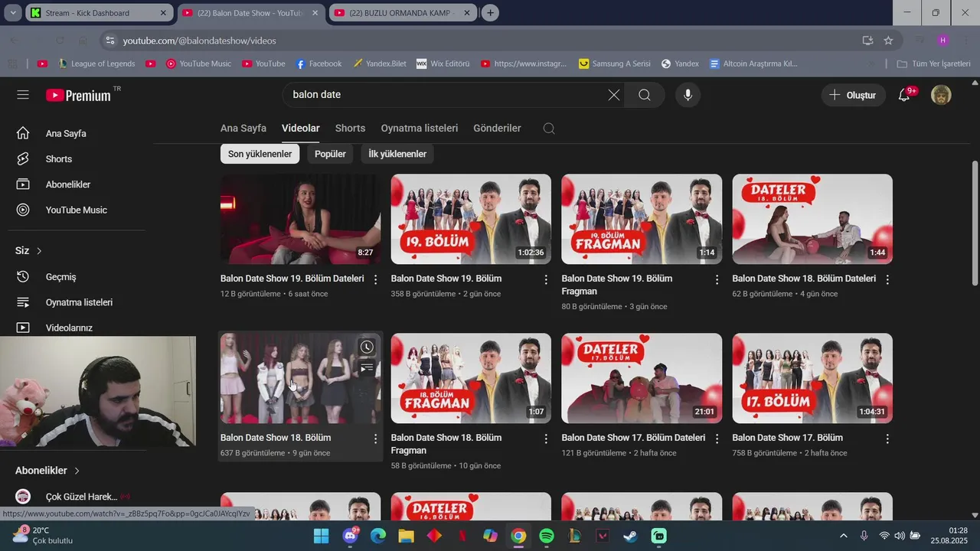Start voice search with the microphone icon
The height and width of the screenshot is (551, 980).
click(x=688, y=95)
